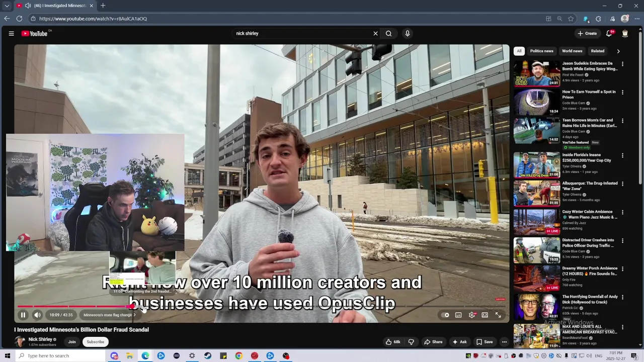
Task: Open options for 'Teen Borrows Mom's Car' video
Action: 622,121
